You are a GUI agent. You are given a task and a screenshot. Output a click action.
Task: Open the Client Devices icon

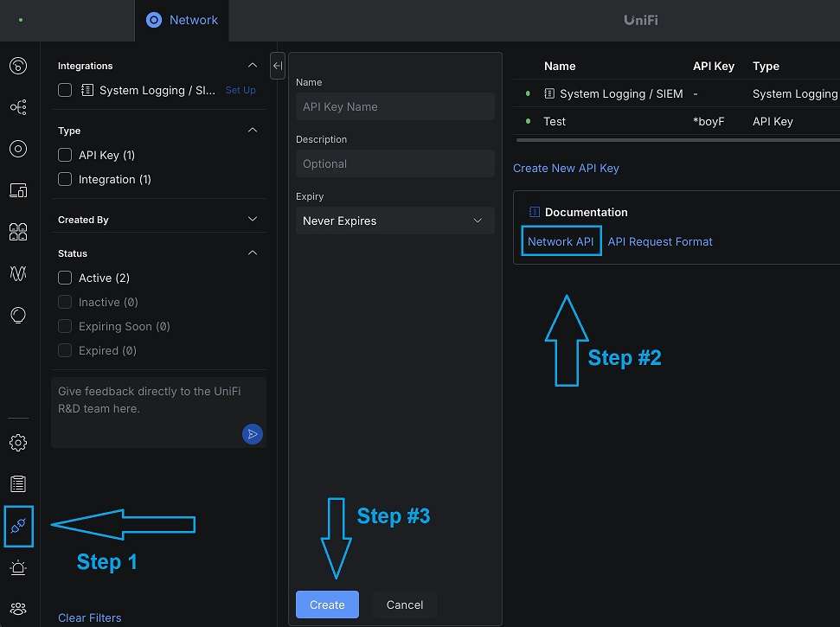click(18, 190)
